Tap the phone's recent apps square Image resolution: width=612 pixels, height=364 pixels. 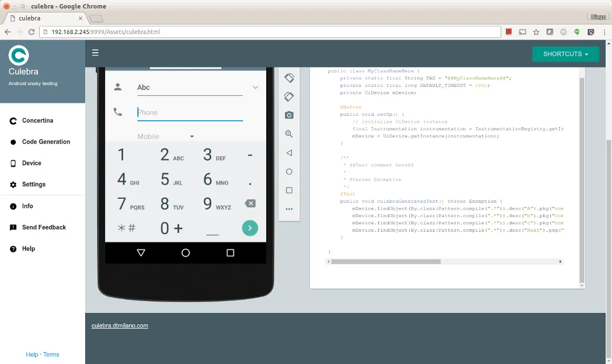(x=230, y=253)
